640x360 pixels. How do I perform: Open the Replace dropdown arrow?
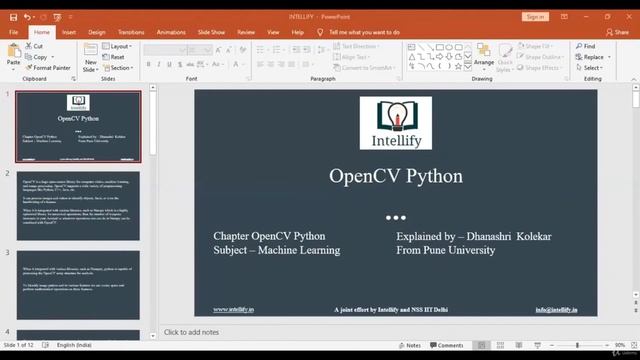click(x=609, y=57)
